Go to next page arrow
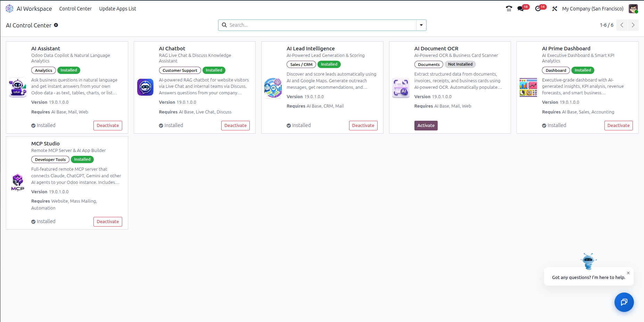The image size is (644, 322). pos(633,25)
